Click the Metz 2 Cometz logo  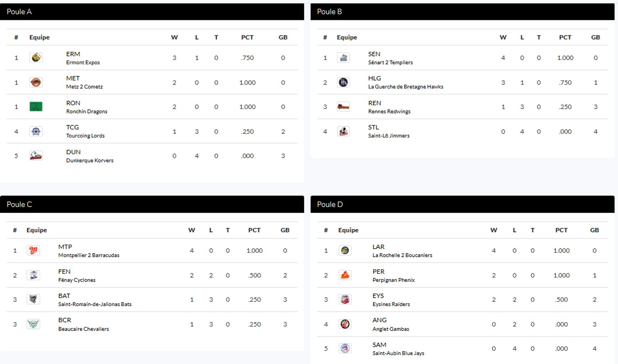click(x=36, y=82)
